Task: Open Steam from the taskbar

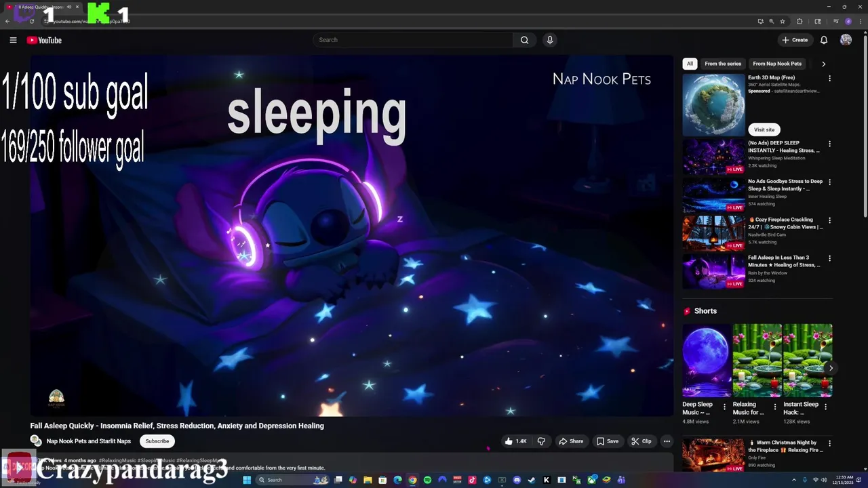Action: pos(532,480)
